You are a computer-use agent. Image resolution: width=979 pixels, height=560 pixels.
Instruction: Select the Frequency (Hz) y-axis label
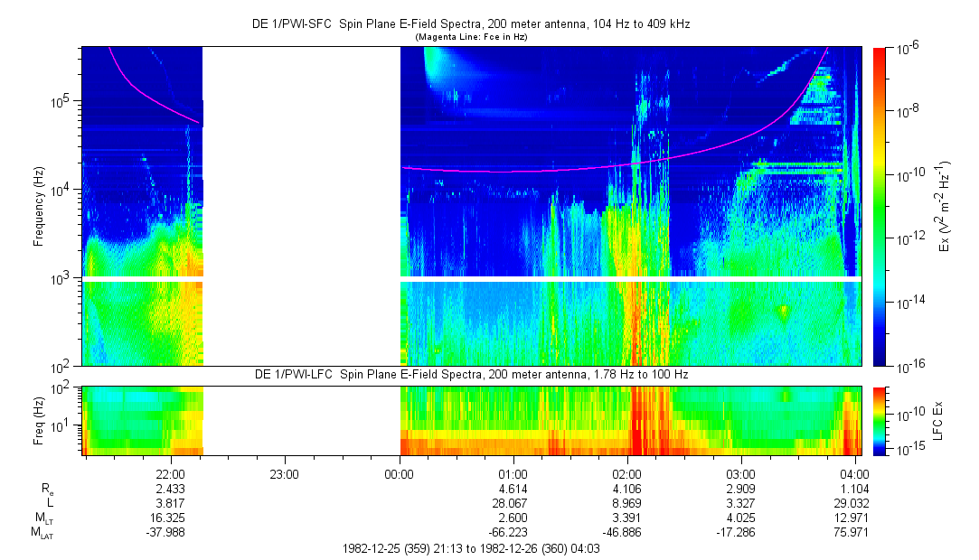click(39, 206)
